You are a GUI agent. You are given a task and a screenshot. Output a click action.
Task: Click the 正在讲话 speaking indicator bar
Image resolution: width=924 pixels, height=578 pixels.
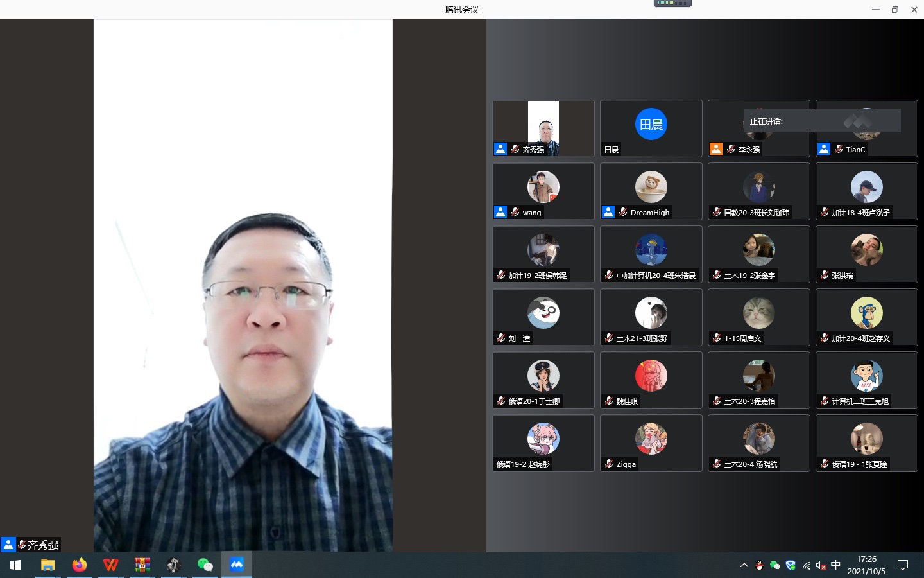coord(822,121)
